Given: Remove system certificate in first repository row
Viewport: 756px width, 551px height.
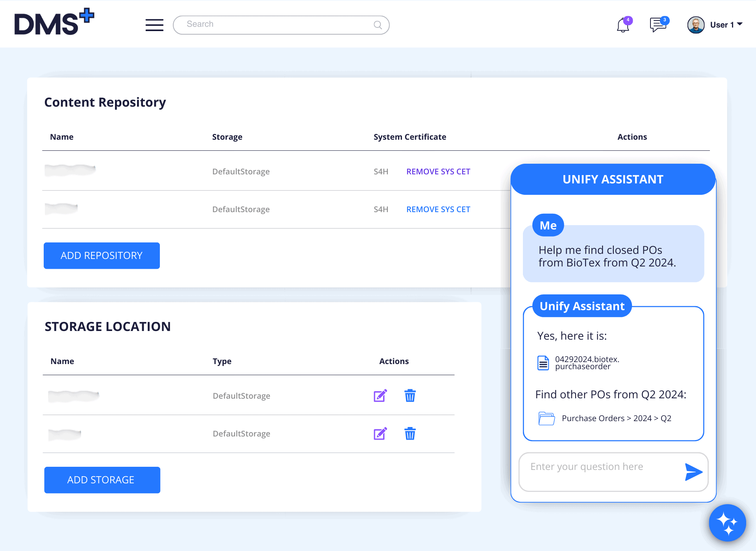Looking at the screenshot, I should click(x=438, y=172).
